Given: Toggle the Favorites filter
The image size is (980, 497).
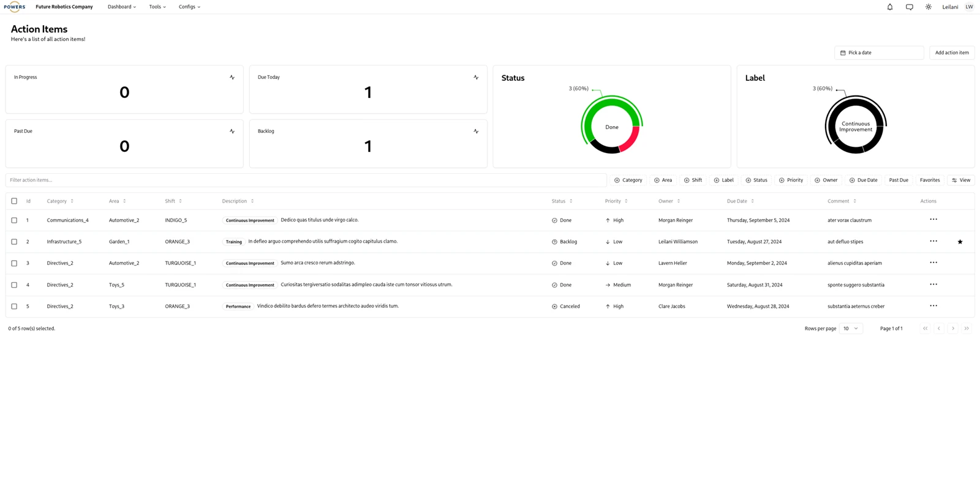Looking at the screenshot, I should [x=930, y=180].
